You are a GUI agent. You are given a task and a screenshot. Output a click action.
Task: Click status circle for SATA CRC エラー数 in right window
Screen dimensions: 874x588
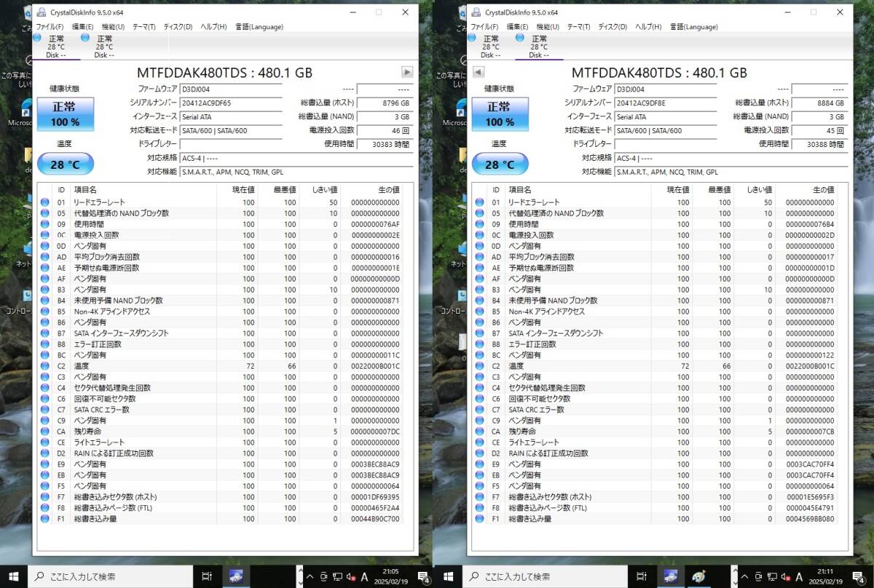[479, 410]
